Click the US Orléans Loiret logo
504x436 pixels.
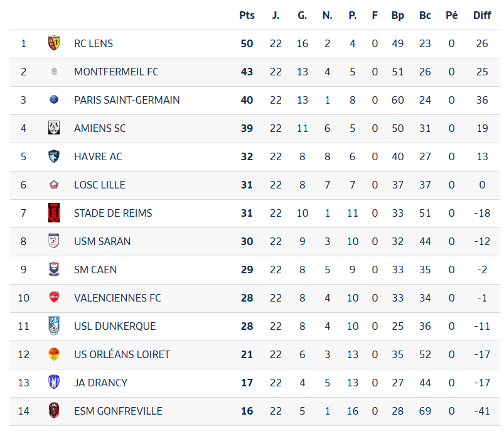tap(54, 354)
